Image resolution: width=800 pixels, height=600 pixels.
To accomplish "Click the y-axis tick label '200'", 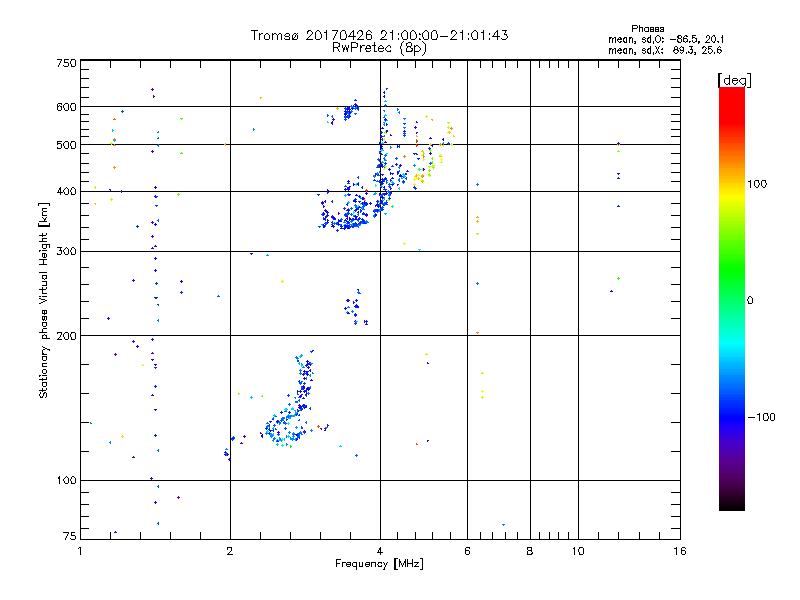I will pyautogui.click(x=66, y=336).
